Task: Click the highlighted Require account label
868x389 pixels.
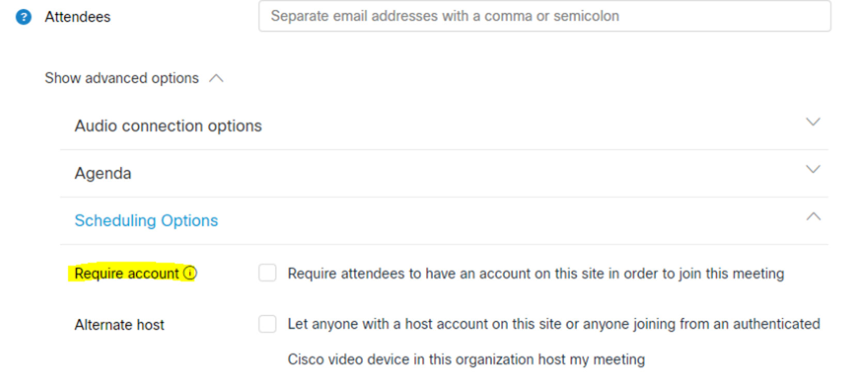Action: coord(127,273)
